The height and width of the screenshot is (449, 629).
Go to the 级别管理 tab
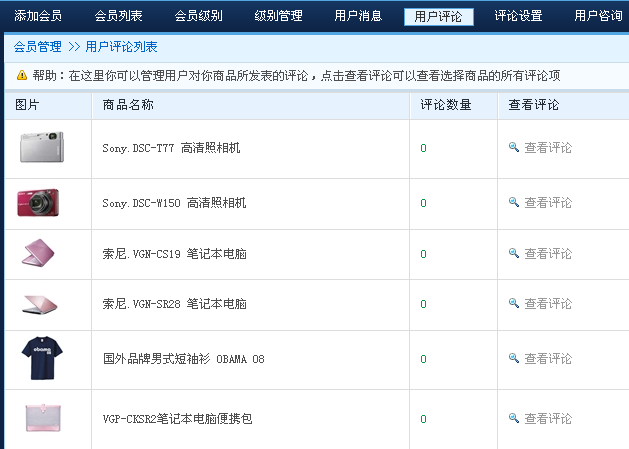(x=278, y=16)
